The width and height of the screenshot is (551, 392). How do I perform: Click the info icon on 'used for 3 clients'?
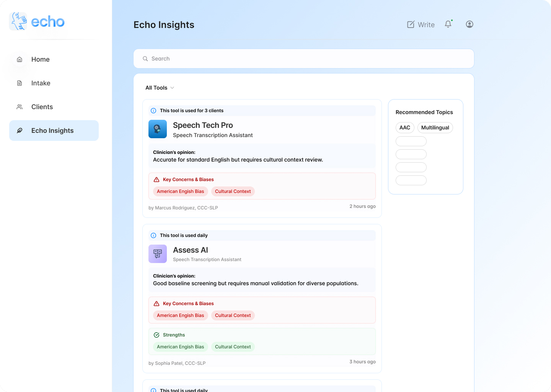point(153,110)
